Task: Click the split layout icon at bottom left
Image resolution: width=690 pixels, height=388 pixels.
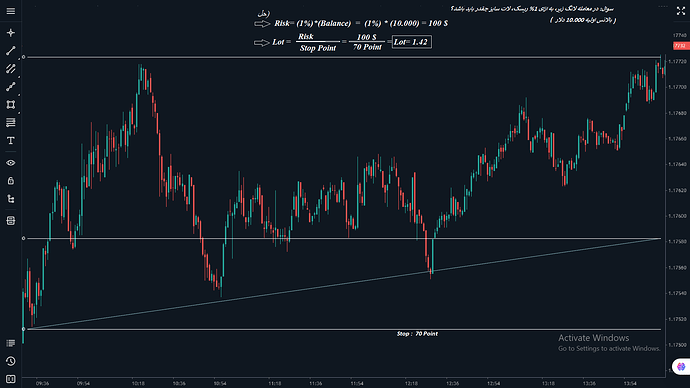Action: (x=11, y=379)
